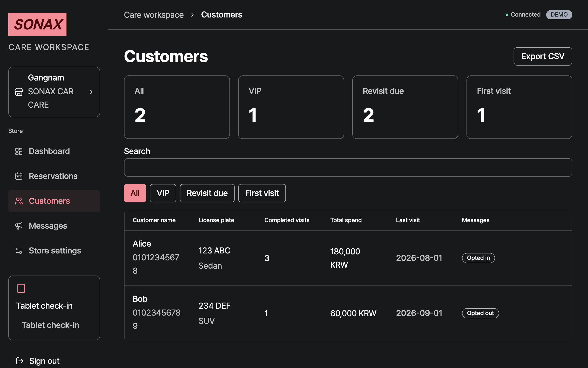This screenshot has width=588, height=368.
Task: Click Alice's Opted in badge
Action: [x=478, y=258]
